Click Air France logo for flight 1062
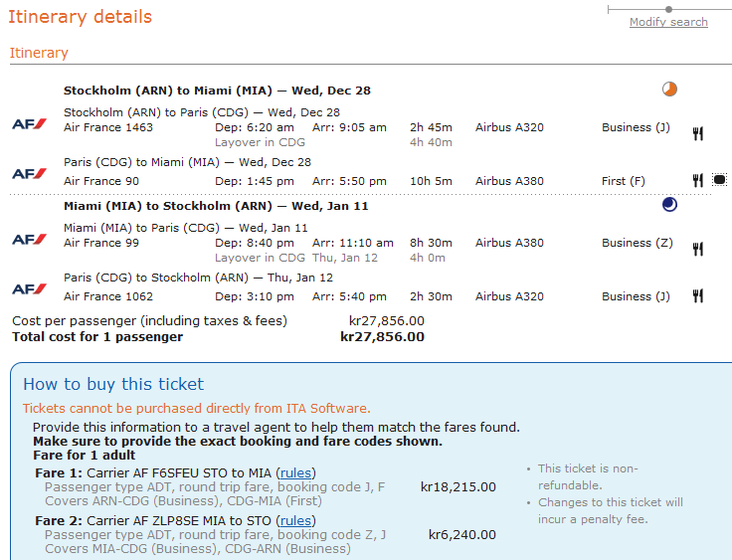The width and height of the screenshot is (732, 560). click(x=29, y=288)
